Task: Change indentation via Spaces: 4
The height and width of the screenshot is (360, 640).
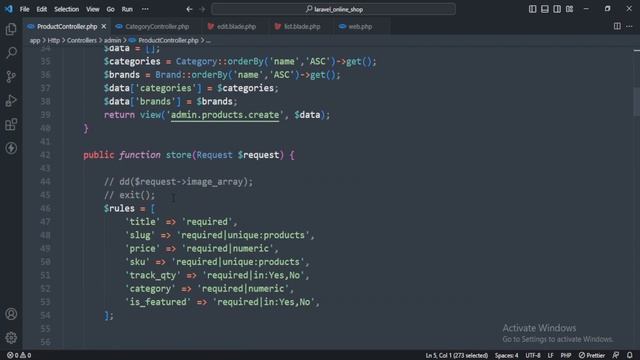Action: pyautogui.click(x=507, y=356)
